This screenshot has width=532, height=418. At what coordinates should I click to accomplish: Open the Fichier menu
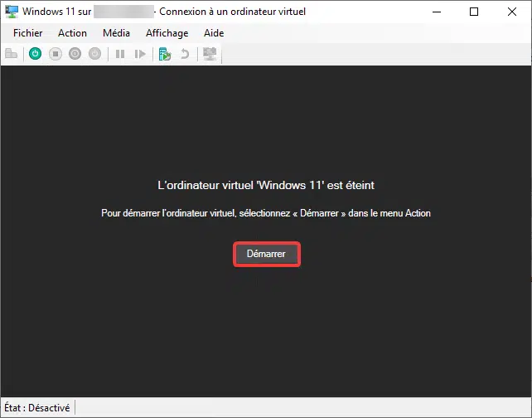[28, 33]
